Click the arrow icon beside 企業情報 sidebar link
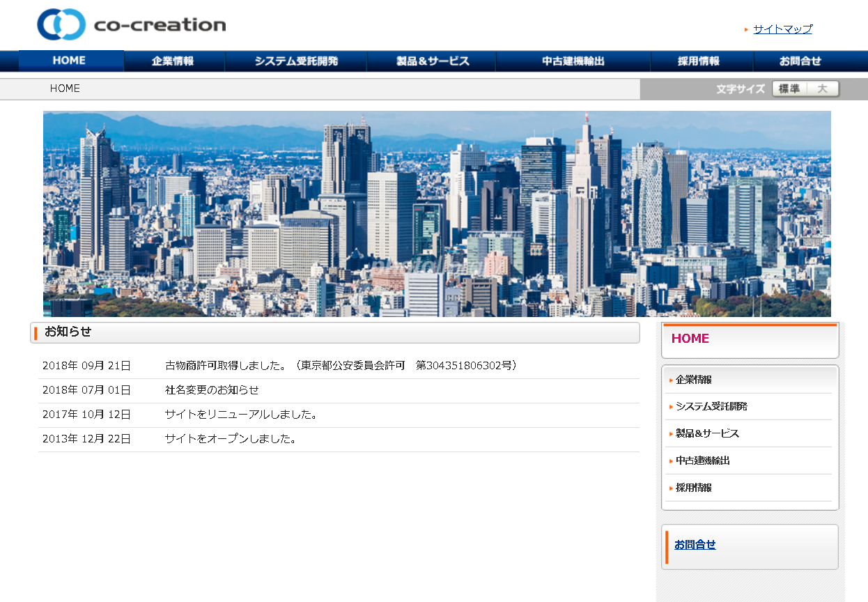This screenshot has height=602, width=868. pos(671,380)
